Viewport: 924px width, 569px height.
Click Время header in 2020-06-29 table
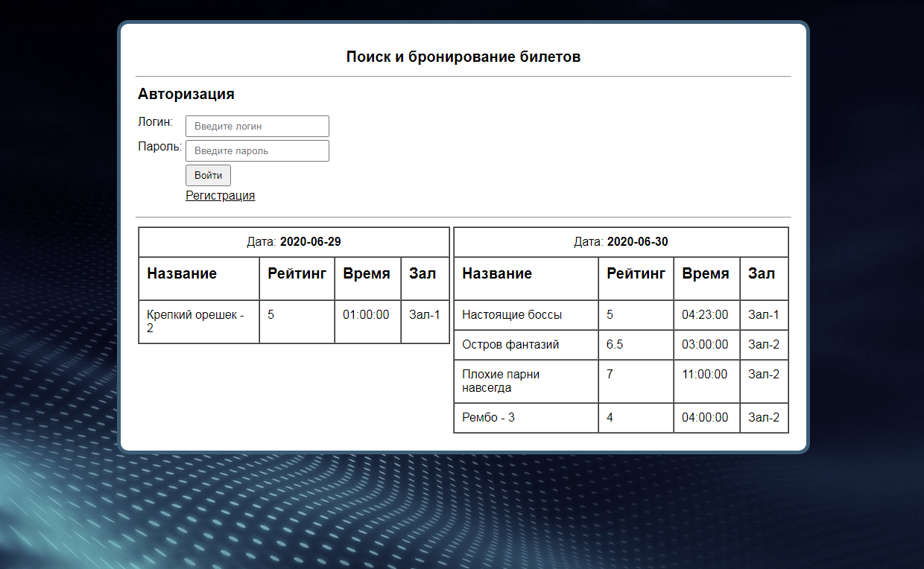pyautogui.click(x=367, y=279)
